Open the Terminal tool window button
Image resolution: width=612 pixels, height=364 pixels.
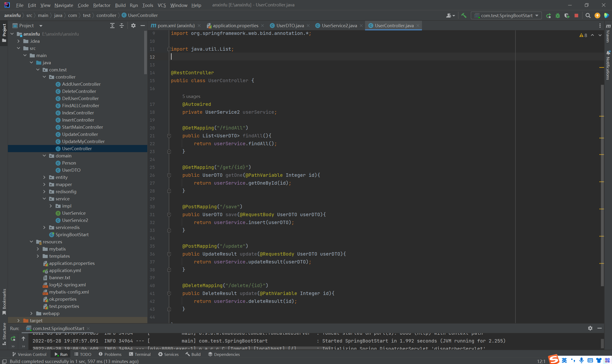click(x=140, y=354)
